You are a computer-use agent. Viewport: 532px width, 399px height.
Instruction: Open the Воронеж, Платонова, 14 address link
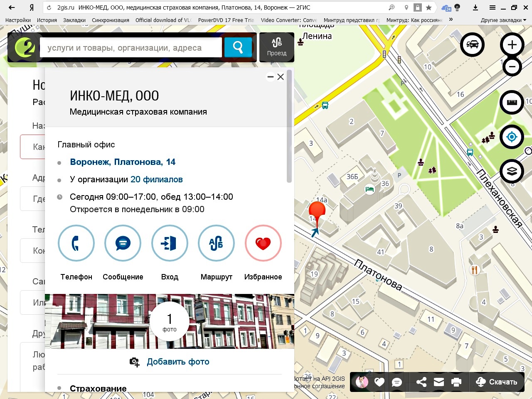(x=123, y=162)
